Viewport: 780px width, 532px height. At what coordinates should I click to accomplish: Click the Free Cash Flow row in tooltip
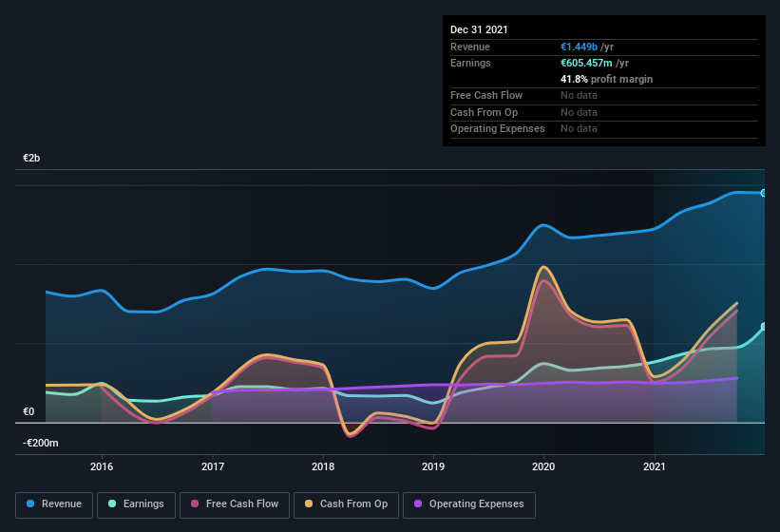click(x=604, y=95)
